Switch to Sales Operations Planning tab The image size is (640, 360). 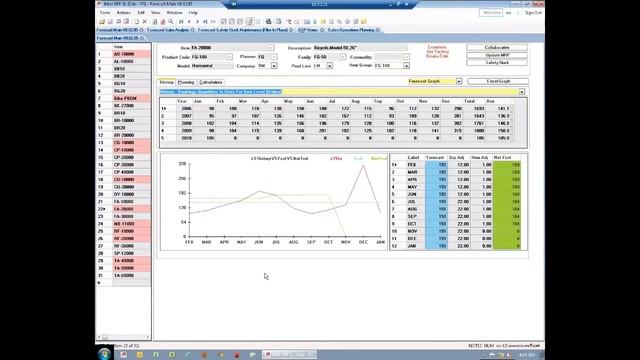click(351, 30)
